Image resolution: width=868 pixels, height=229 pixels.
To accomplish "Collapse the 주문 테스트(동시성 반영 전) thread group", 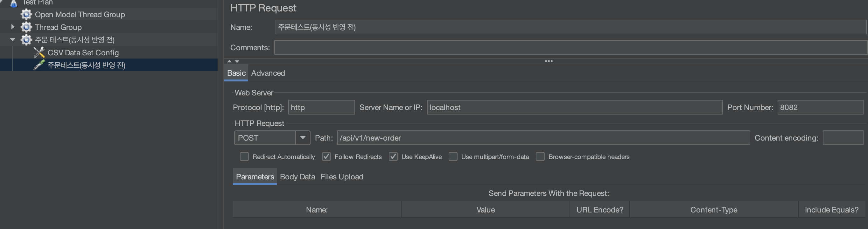I will (13, 39).
